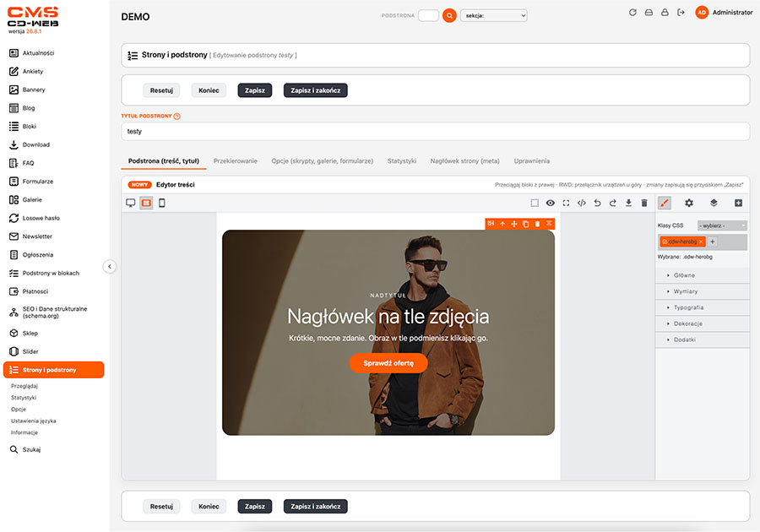Screen dimensions: 760x532
Task: Click the top Zapisz i zakończ button
Action: pos(316,90)
